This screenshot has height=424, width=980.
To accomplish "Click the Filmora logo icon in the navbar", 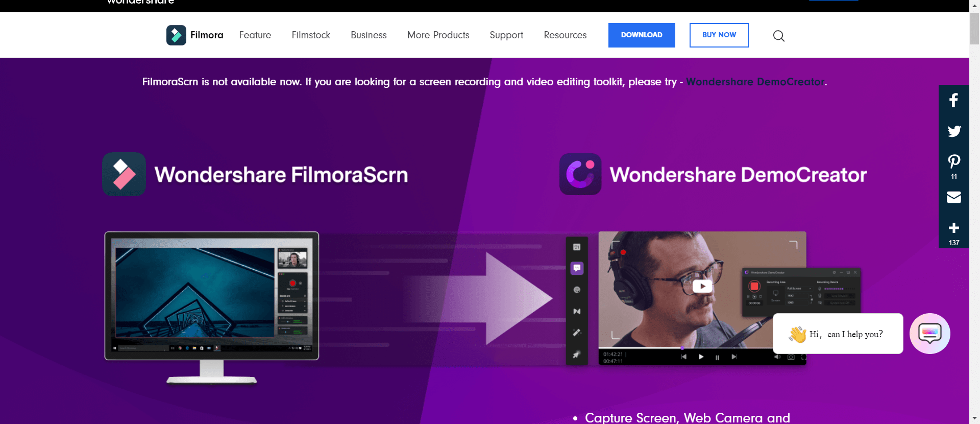I will pos(176,35).
